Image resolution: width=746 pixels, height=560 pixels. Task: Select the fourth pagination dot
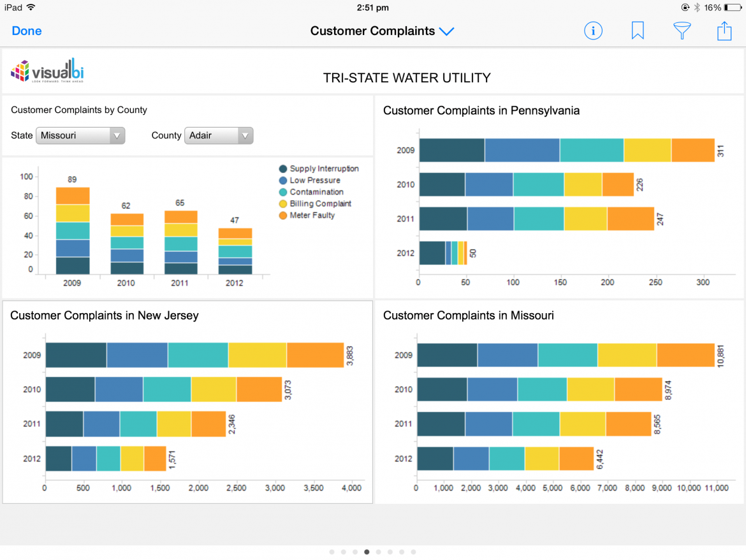tap(367, 552)
